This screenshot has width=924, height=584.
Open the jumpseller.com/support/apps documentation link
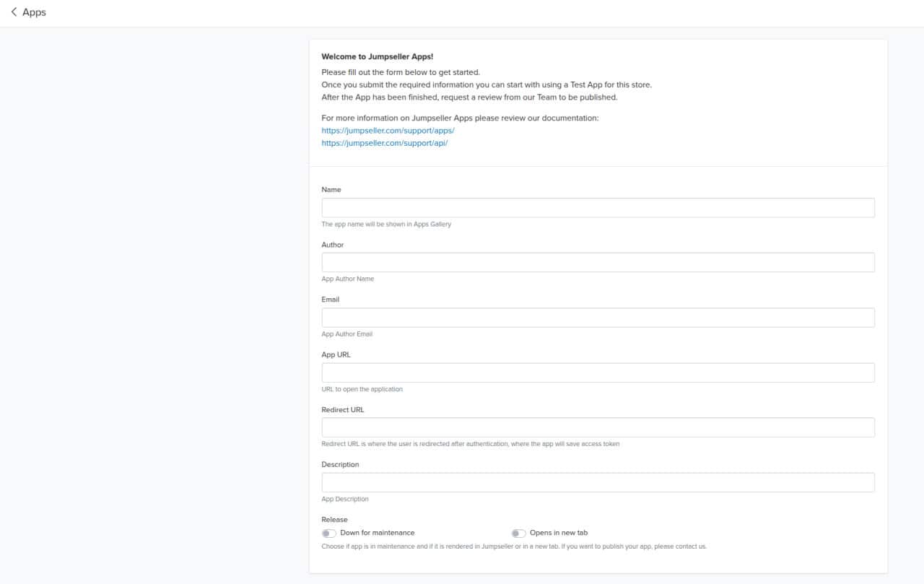388,130
